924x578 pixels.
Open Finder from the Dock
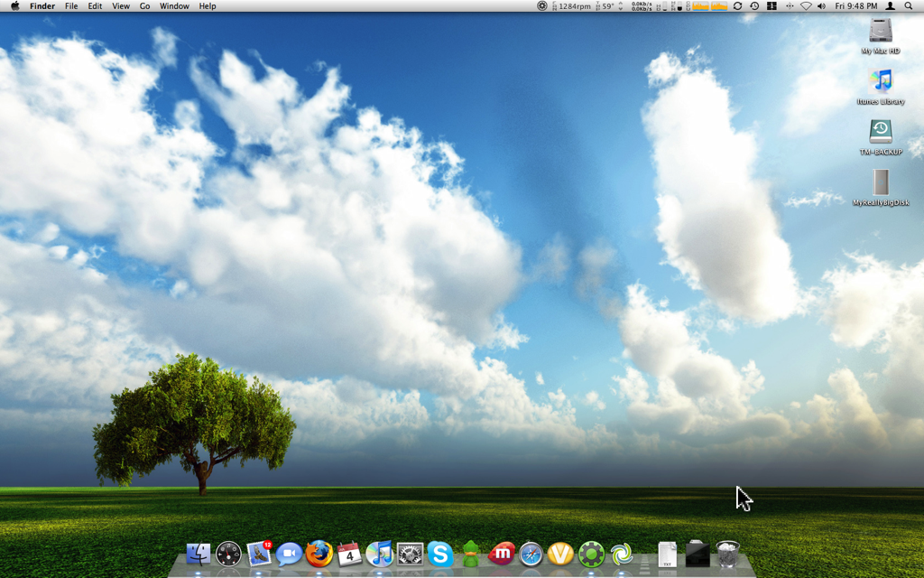point(198,555)
